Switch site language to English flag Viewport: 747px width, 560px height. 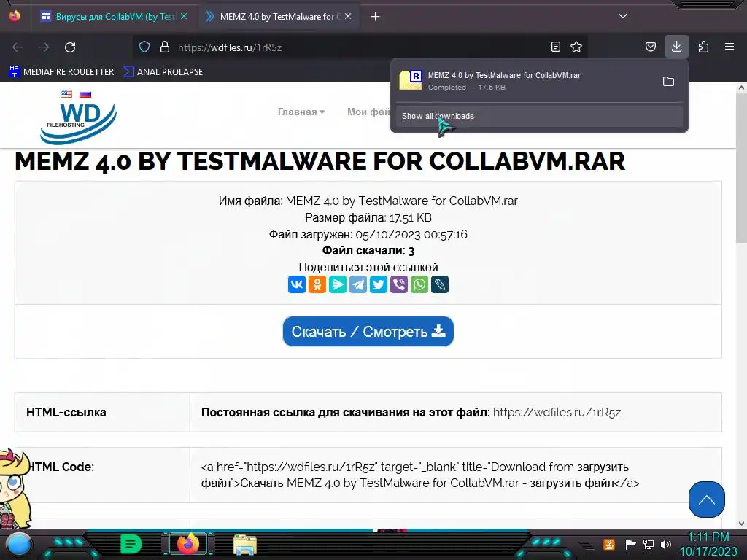pos(66,93)
